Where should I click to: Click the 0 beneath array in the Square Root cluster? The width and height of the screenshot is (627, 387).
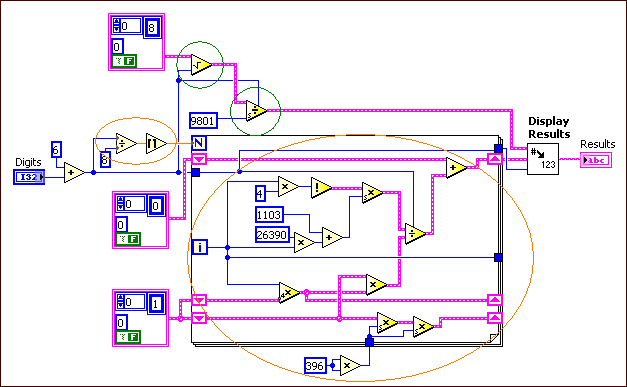click(x=117, y=47)
